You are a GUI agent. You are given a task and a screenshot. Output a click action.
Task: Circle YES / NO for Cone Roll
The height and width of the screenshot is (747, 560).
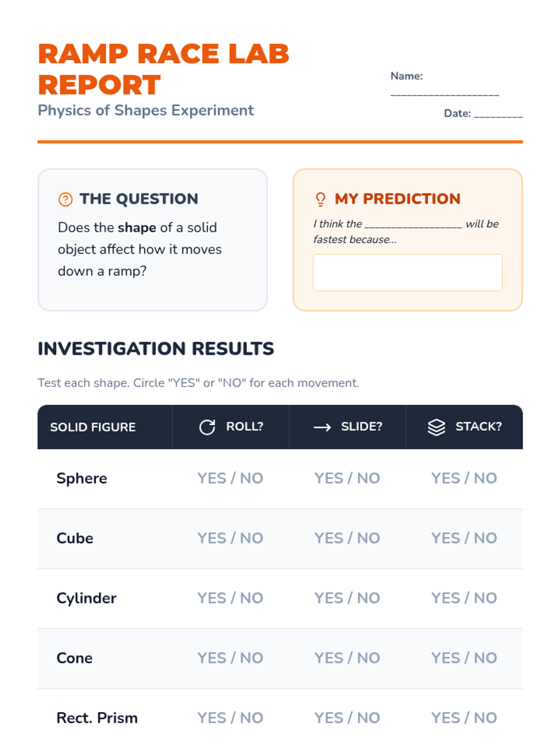point(230,658)
